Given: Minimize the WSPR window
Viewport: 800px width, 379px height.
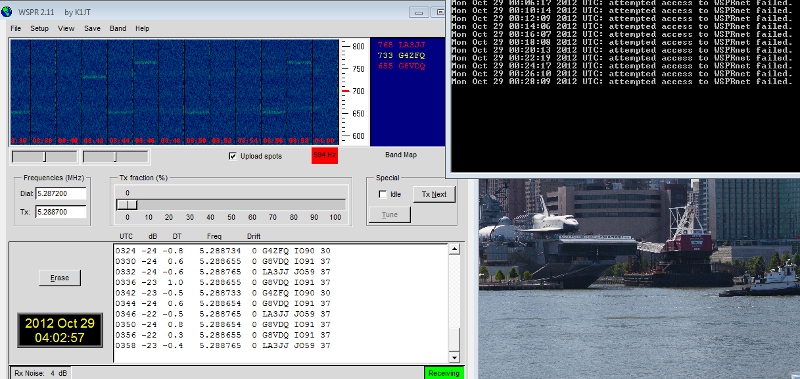Looking at the screenshot, I should [418, 12].
